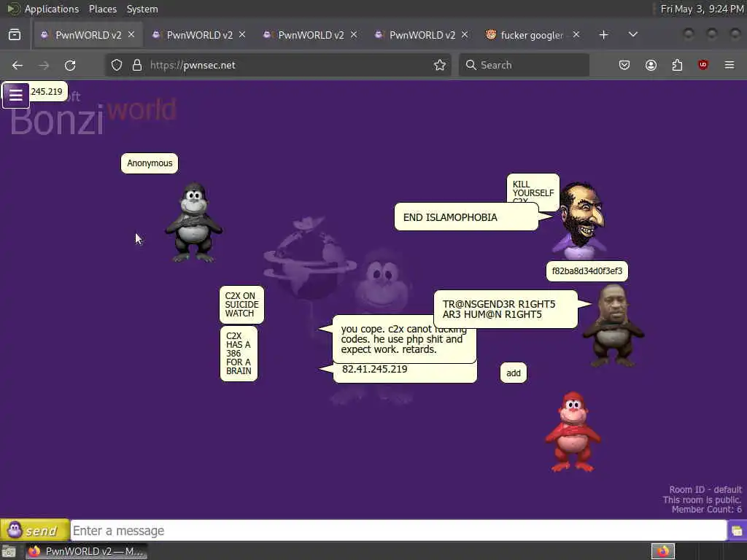Click the red Bonzi character
Viewport: 747px width, 560px height.
point(573,432)
